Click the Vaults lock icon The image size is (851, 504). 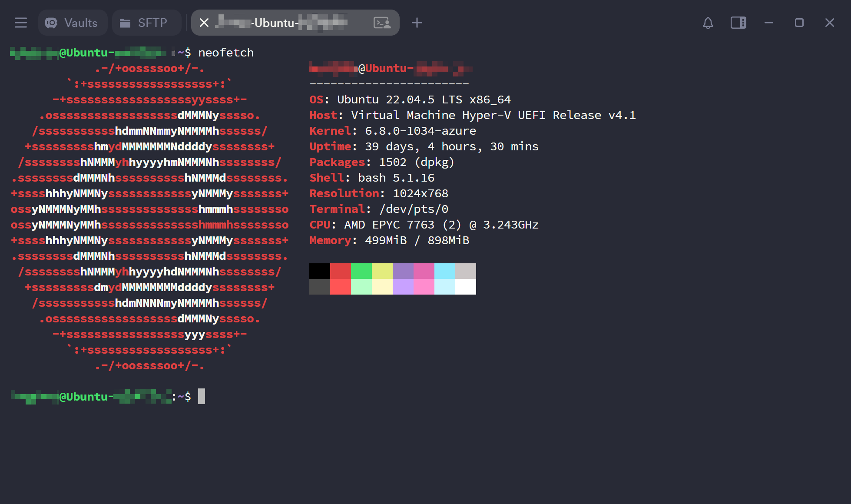pos(52,23)
